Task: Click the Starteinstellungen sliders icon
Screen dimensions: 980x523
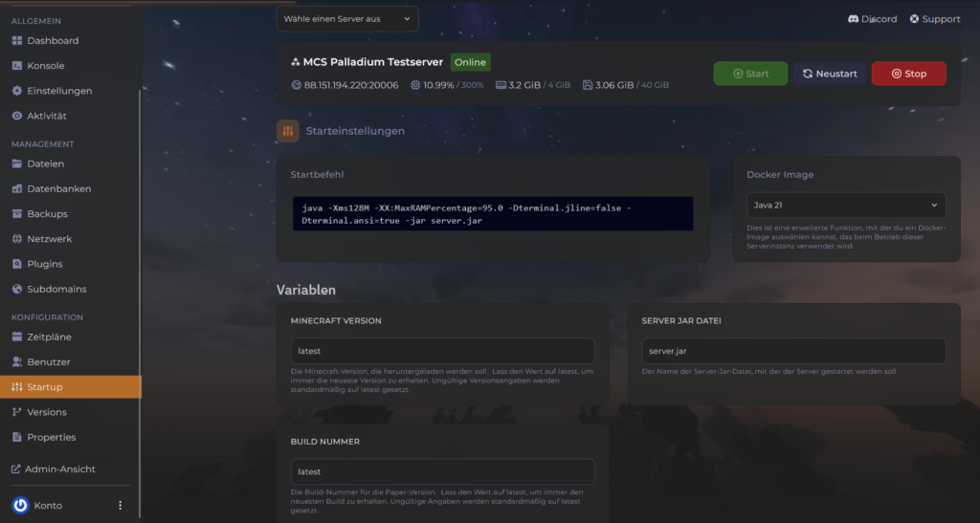Action: tap(288, 131)
